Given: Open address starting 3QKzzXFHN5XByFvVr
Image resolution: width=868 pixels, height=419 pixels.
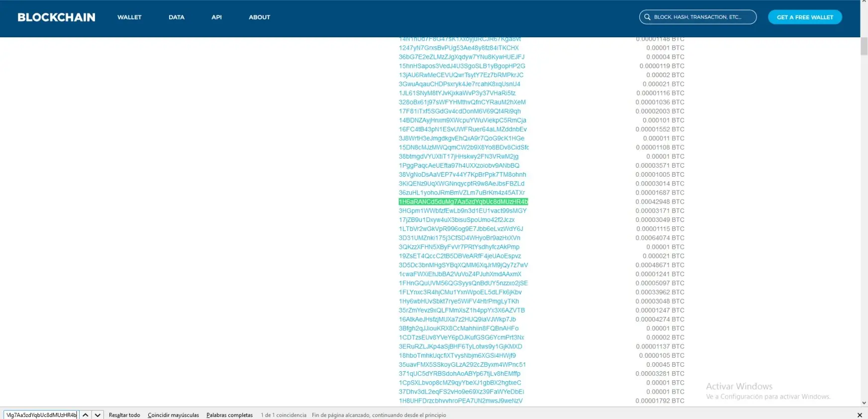Looking at the screenshot, I should 459,247.
